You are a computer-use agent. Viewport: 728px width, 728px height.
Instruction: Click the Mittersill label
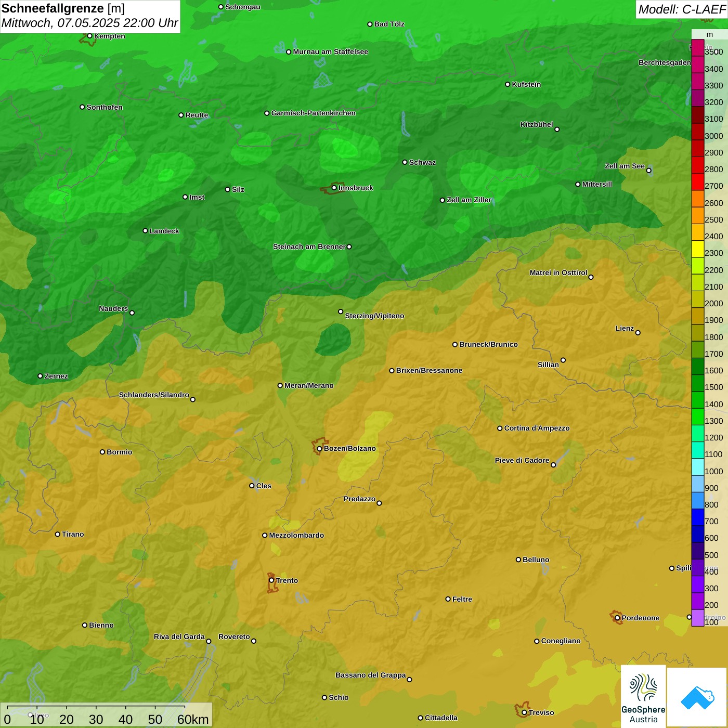pos(597,184)
